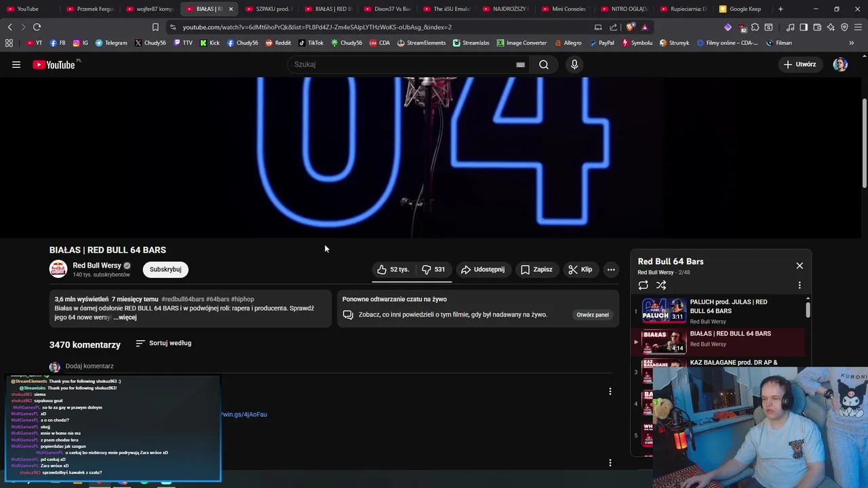The height and width of the screenshot is (488, 868).
Task: Open Brave shields lion icon
Action: [x=631, y=27]
